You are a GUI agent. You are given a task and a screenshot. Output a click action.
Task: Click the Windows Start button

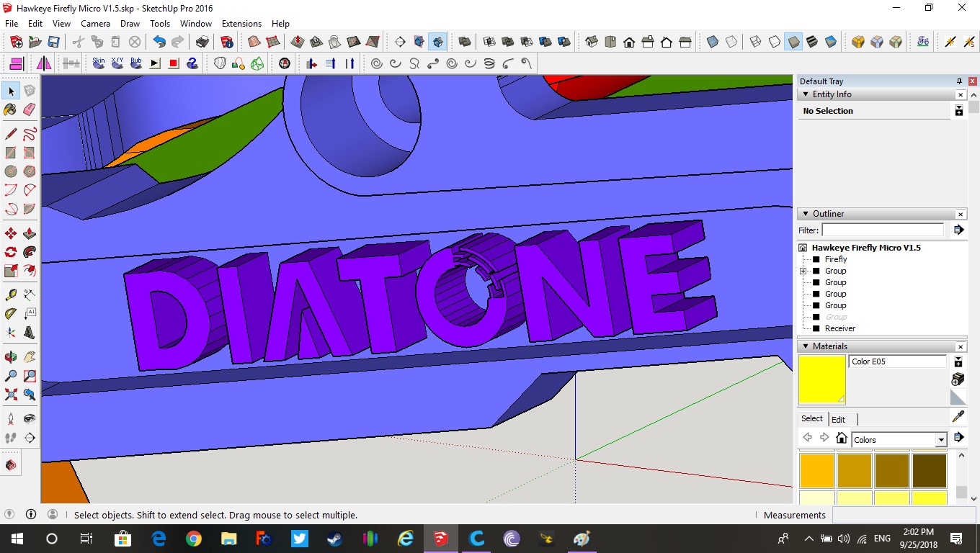[x=16, y=539]
